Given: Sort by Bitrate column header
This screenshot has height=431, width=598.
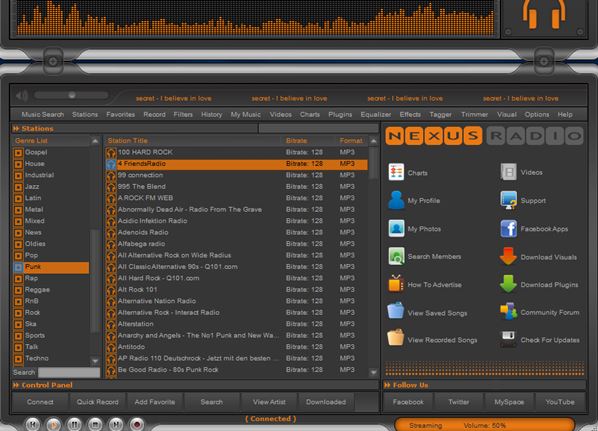Looking at the screenshot, I should [x=297, y=141].
